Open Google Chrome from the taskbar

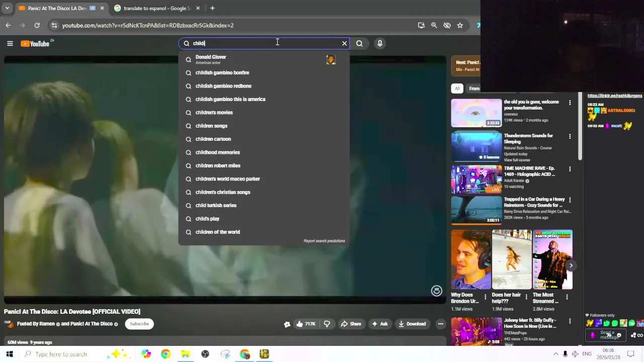pyautogui.click(x=166, y=354)
